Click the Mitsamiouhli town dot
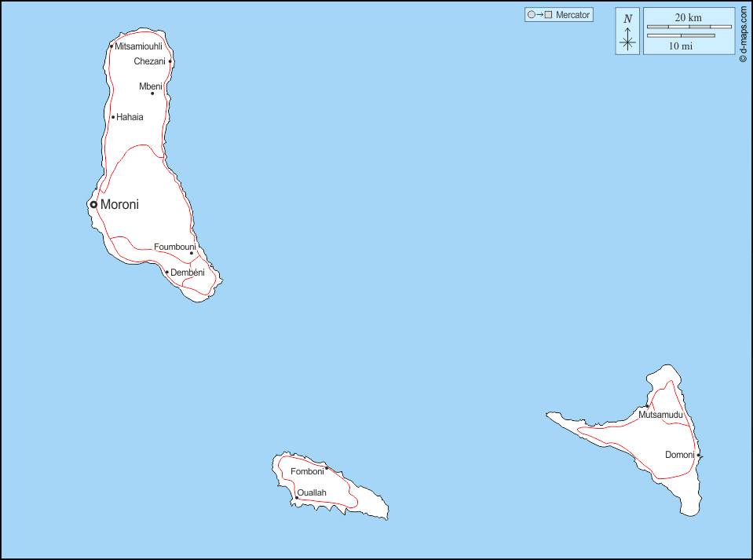Screen dimensions: 753x560 (111, 46)
